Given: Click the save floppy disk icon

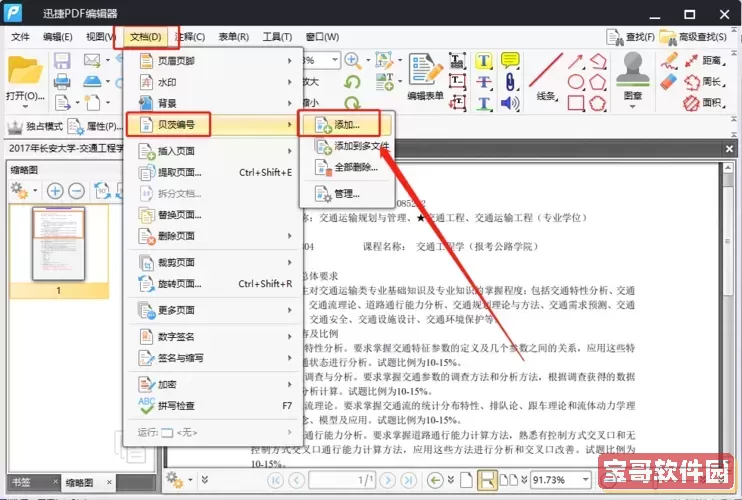Looking at the screenshot, I should [62, 61].
